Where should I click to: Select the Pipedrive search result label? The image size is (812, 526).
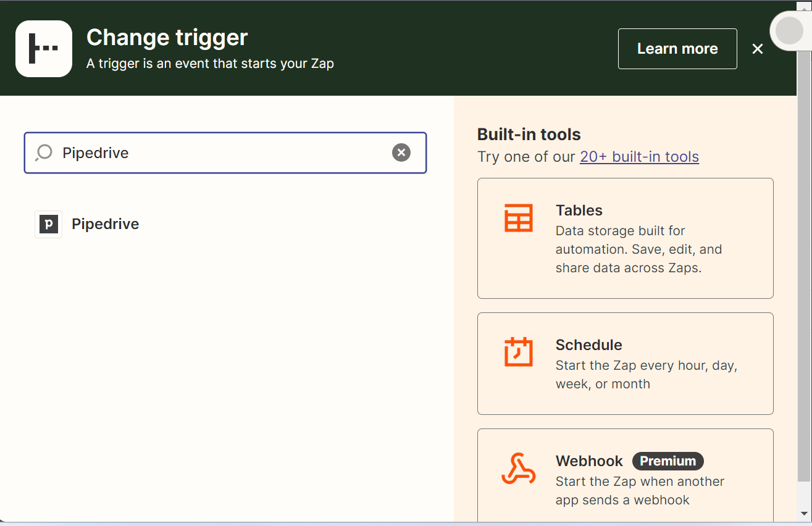click(105, 224)
